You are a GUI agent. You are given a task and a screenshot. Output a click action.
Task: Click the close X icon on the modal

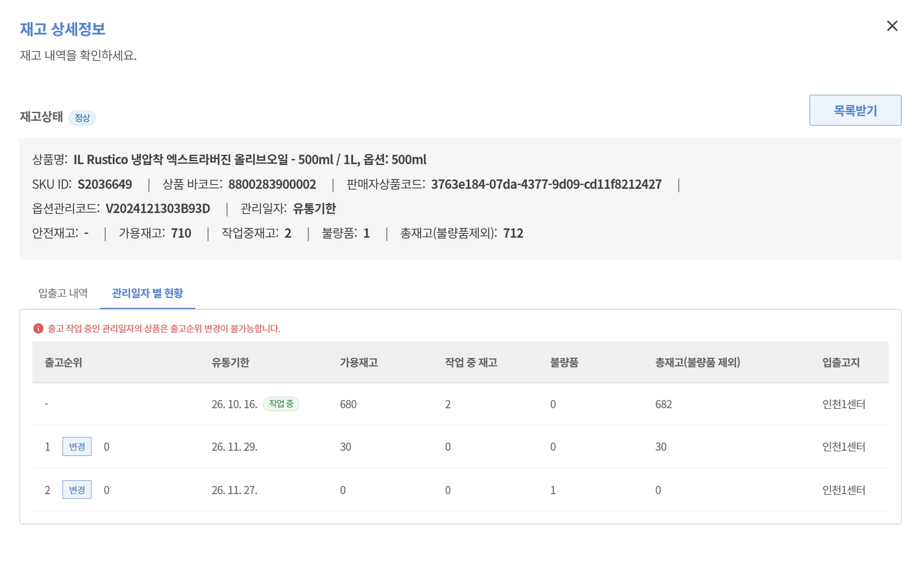(893, 26)
